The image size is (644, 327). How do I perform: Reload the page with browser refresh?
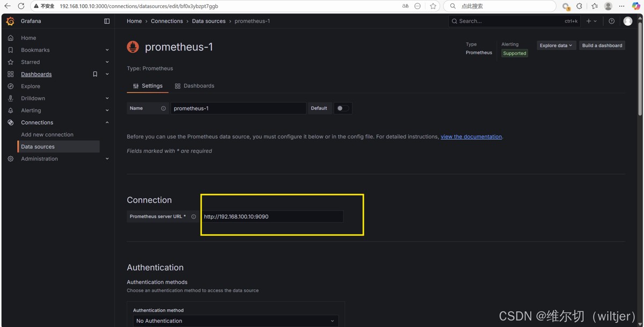(21, 6)
